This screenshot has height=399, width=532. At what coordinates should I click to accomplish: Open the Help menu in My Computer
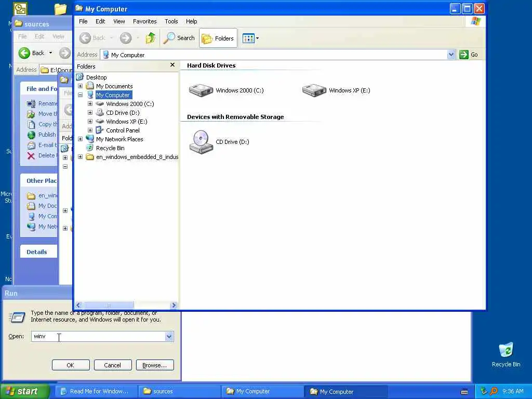point(191,21)
